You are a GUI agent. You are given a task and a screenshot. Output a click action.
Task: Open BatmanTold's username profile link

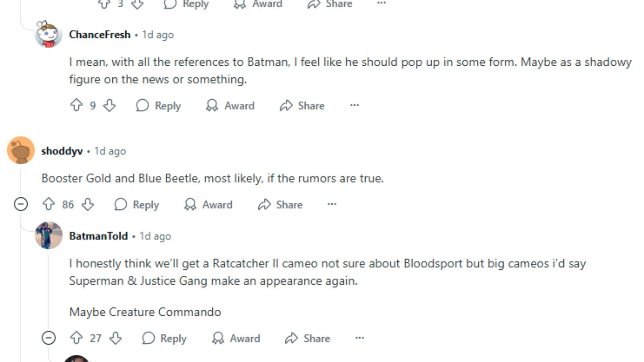click(98, 236)
